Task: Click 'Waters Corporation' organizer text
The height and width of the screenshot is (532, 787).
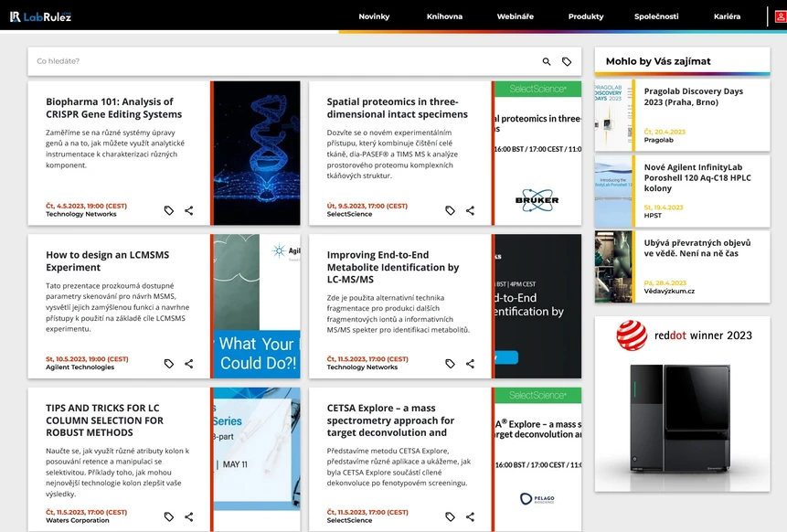Action: [x=78, y=520]
